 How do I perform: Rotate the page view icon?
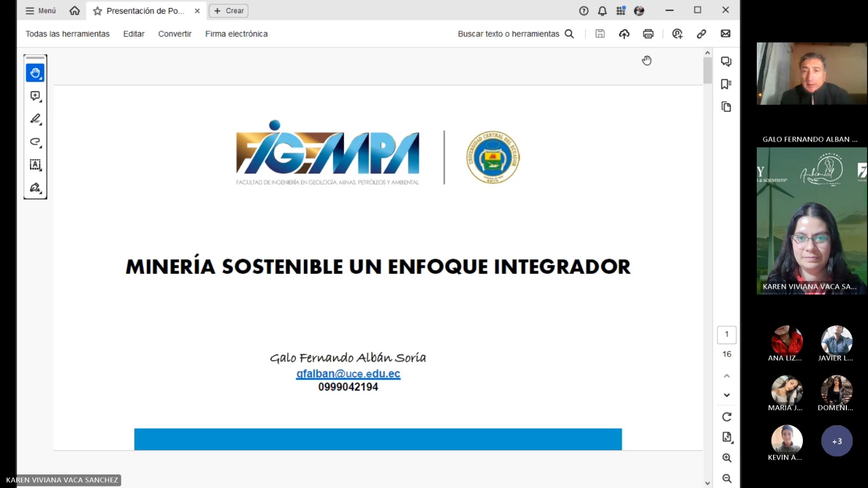pyautogui.click(x=727, y=417)
